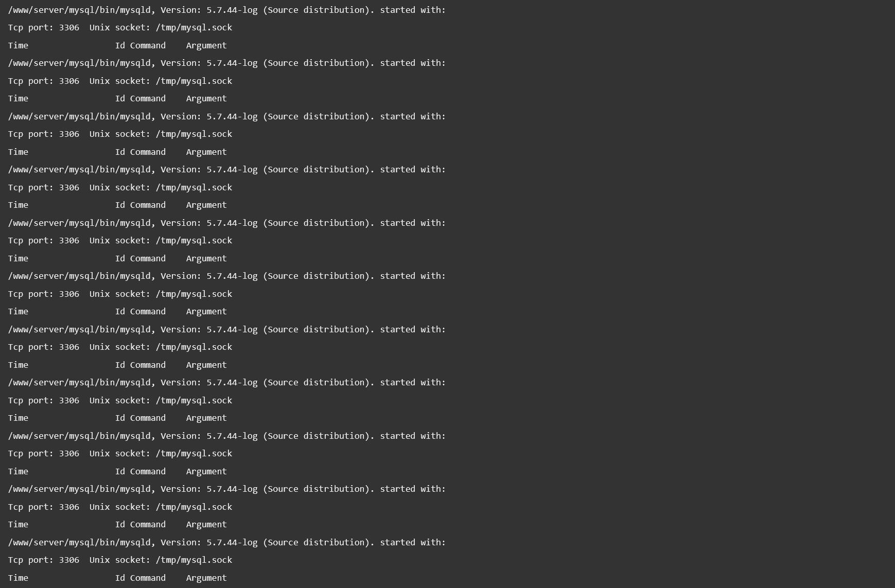Screen dimensions: 895x588
Task: Click '(Source distribution)' in the third log entry
Action: (319, 117)
